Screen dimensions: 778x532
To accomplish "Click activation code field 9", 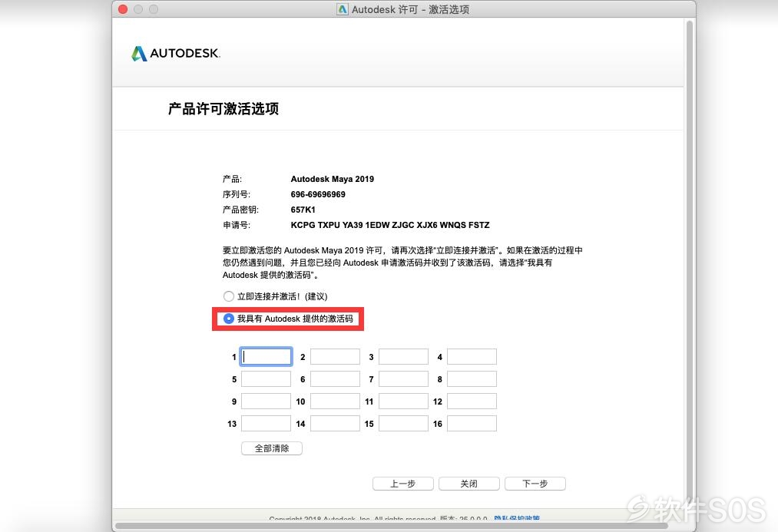I will tap(266, 401).
